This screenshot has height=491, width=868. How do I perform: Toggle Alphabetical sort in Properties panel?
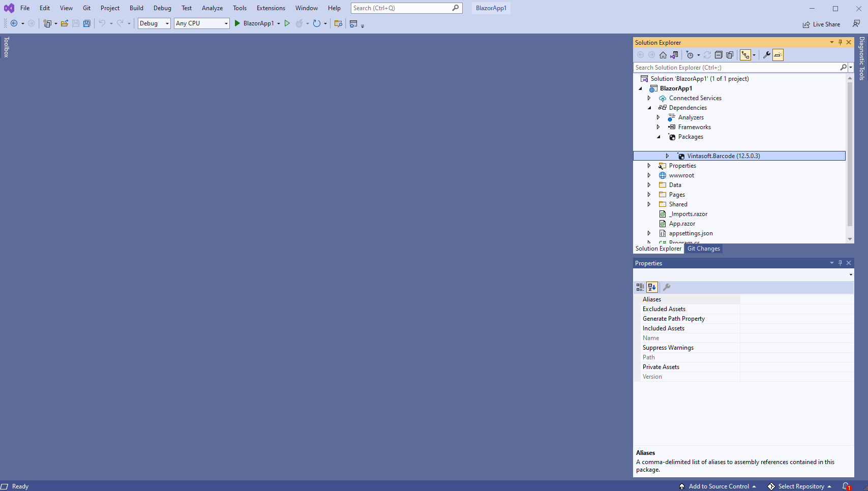(x=652, y=287)
